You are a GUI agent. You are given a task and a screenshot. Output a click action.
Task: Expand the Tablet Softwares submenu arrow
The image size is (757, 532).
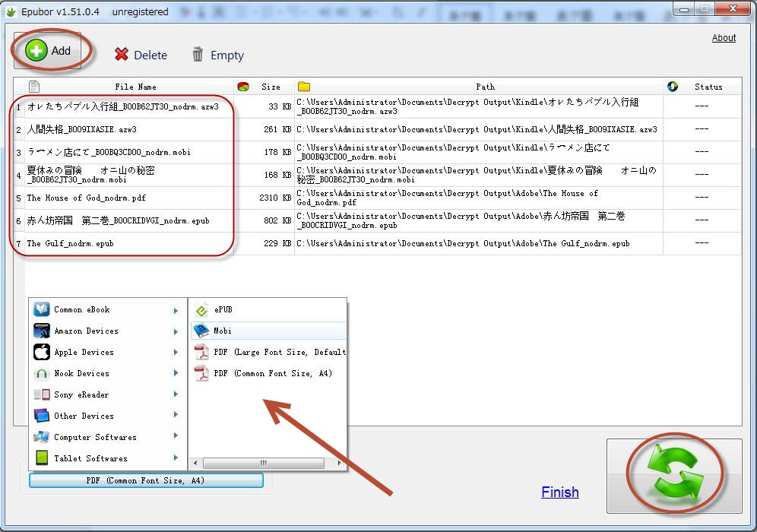click(176, 457)
